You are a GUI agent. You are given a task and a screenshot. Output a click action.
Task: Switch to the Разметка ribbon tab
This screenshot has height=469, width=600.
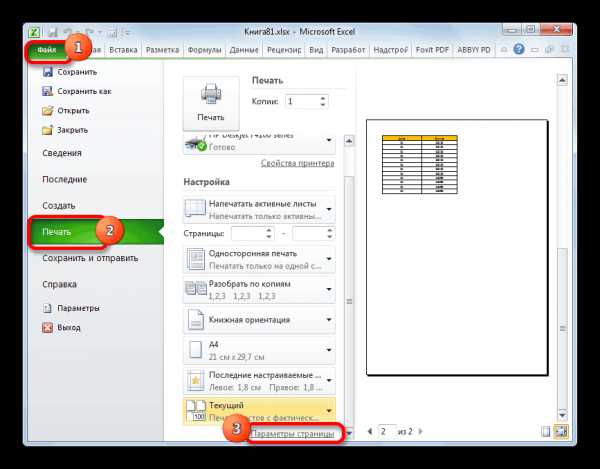(x=163, y=50)
